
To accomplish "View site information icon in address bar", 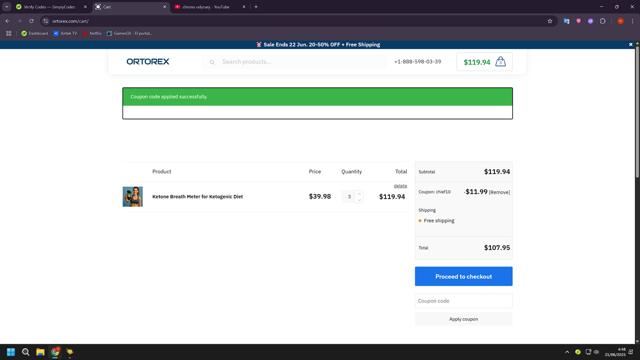I will point(46,21).
